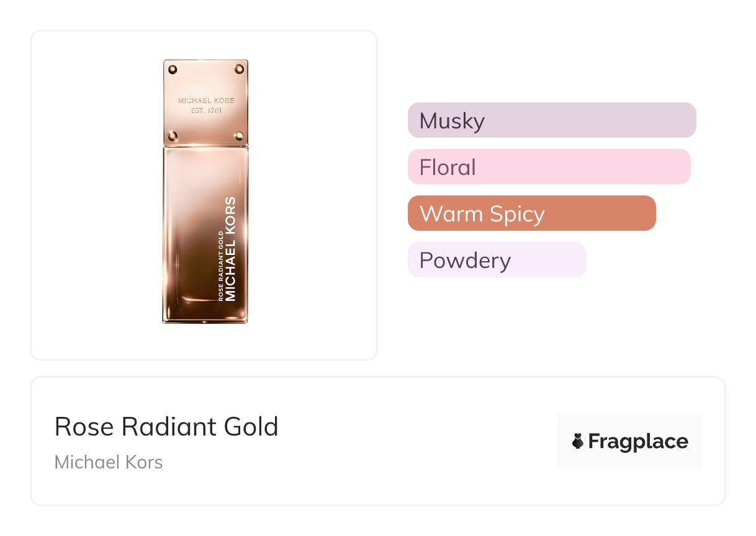This screenshot has height=536, width=756.
Task: Click the top-right screw on bottle cap
Action: tap(239, 69)
